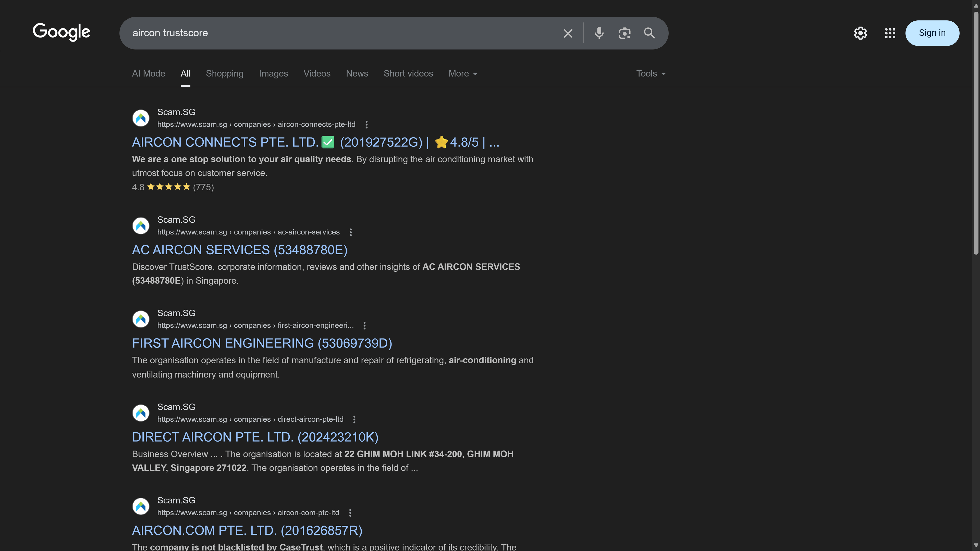Click Scam.SG site name above First Aircon Engineering

[176, 313]
